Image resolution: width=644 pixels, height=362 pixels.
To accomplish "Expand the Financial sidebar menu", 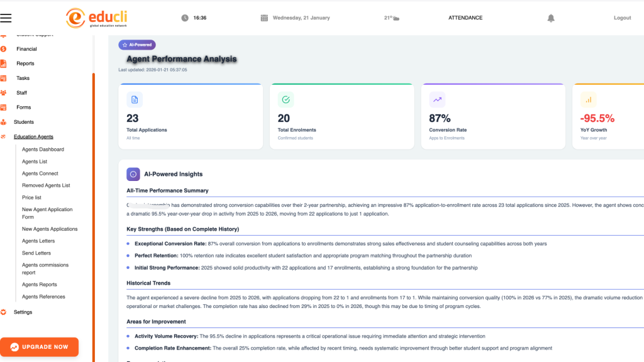I will pyautogui.click(x=26, y=49).
